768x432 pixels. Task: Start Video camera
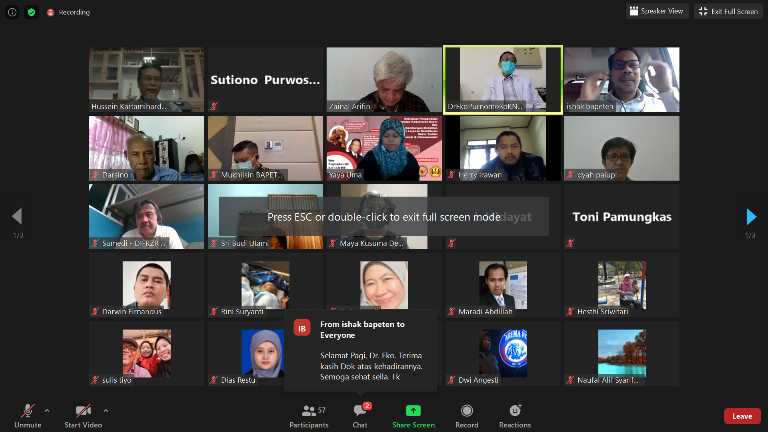[x=83, y=416]
